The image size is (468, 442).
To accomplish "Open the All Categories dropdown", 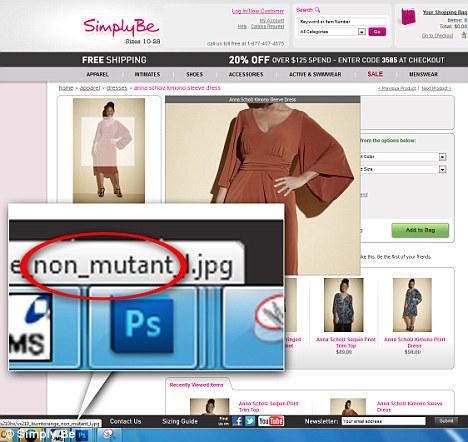I will coord(332,32).
